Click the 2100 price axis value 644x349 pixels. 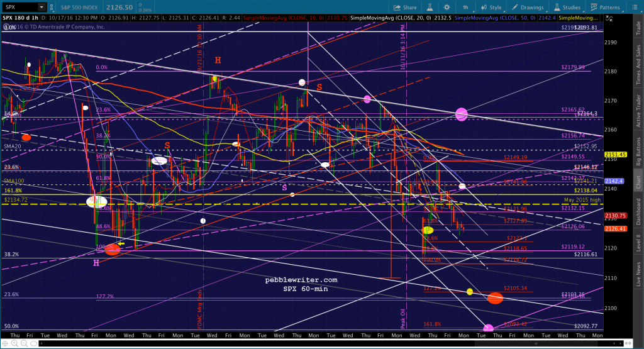click(611, 308)
